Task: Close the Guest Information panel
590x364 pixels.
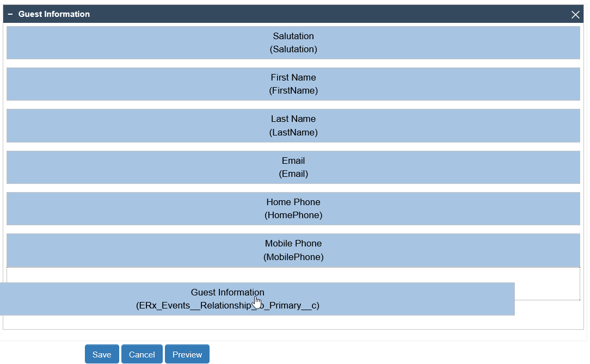Action: 575,15
